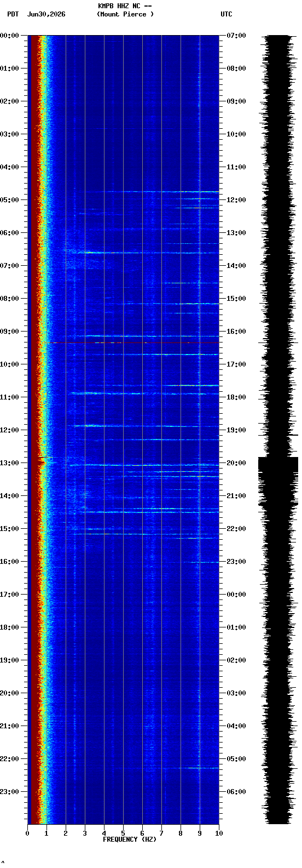This screenshot has height=868, width=302.
Task: Click the '09:00' PDT time label
Action: [x=9, y=332]
